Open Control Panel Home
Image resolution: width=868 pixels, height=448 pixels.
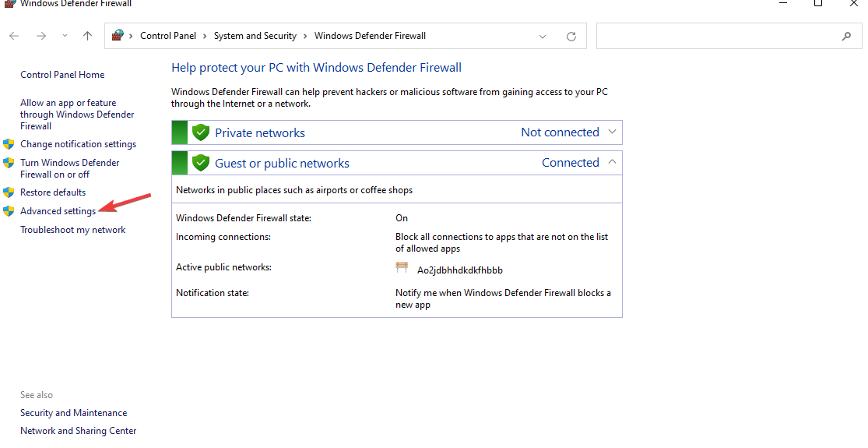pyautogui.click(x=62, y=75)
